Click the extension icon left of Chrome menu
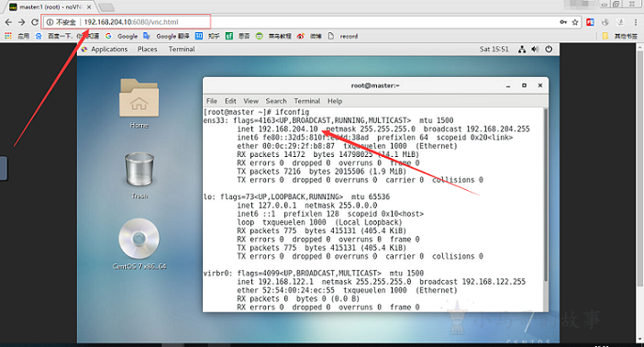 pyautogui.click(x=620, y=22)
